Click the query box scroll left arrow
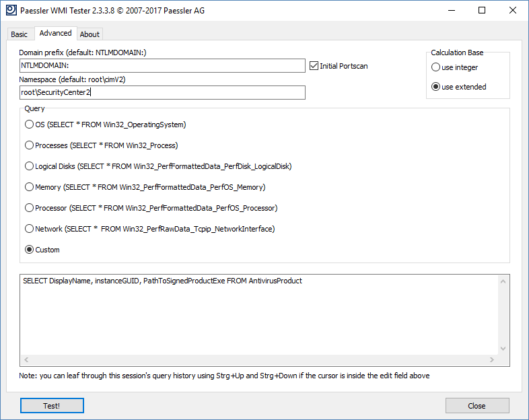The width and height of the screenshot is (529, 420). click(x=26, y=360)
